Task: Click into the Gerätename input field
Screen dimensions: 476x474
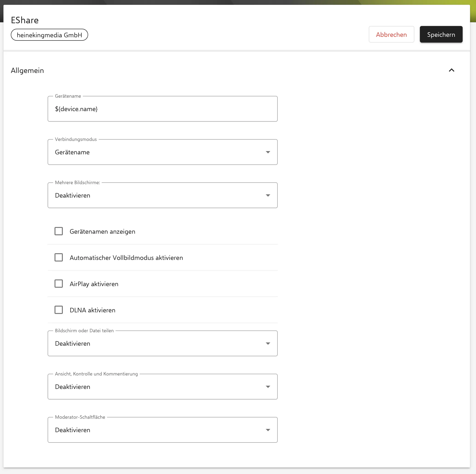Action: click(x=163, y=109)
